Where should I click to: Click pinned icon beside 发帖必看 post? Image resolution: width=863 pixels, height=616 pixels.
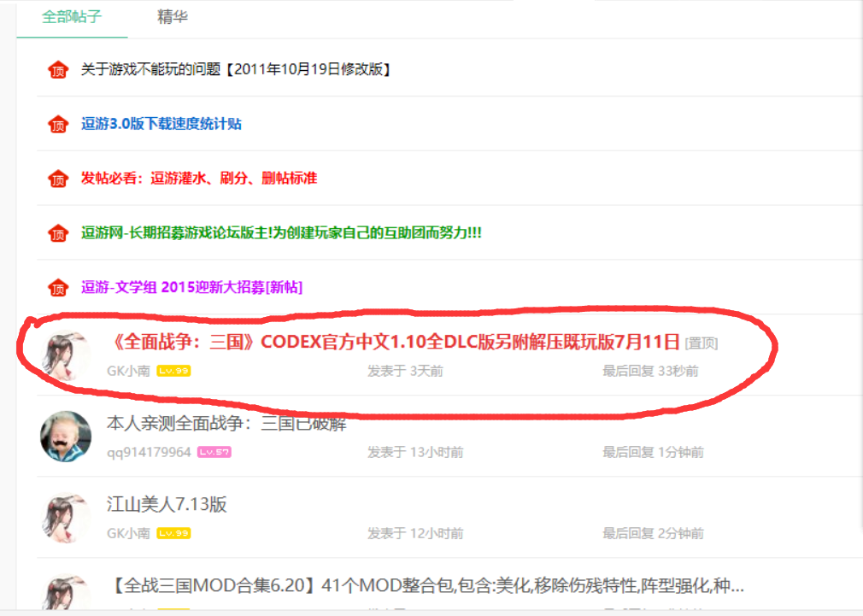coord(58,179)
